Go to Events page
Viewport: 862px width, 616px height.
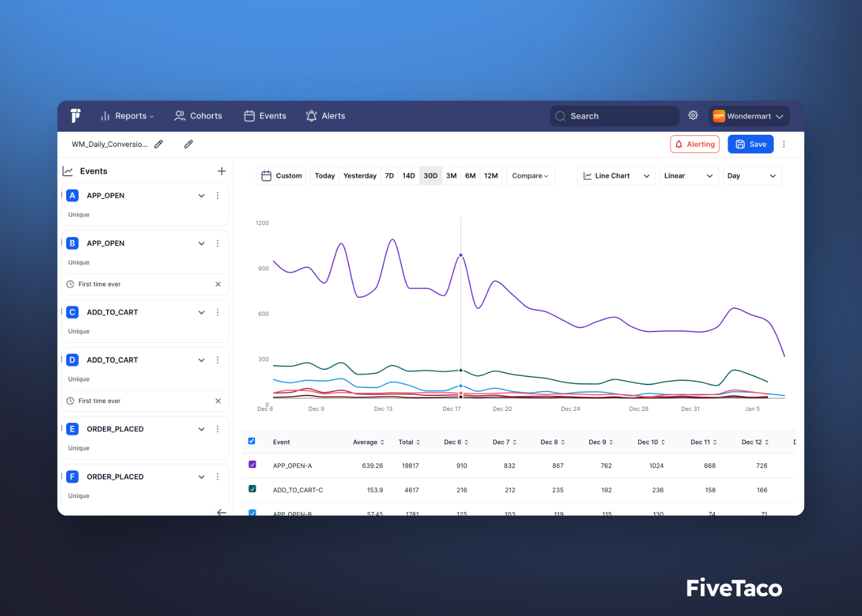265,116
